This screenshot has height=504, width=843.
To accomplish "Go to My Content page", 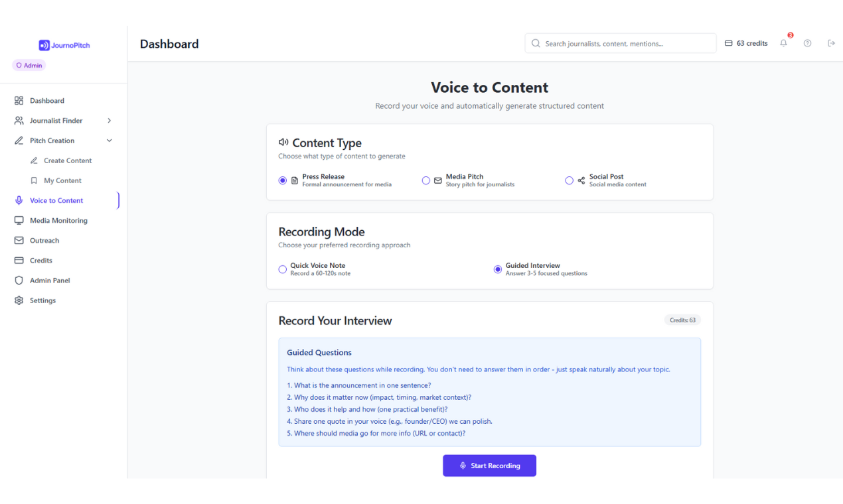I will pos(62,180).
